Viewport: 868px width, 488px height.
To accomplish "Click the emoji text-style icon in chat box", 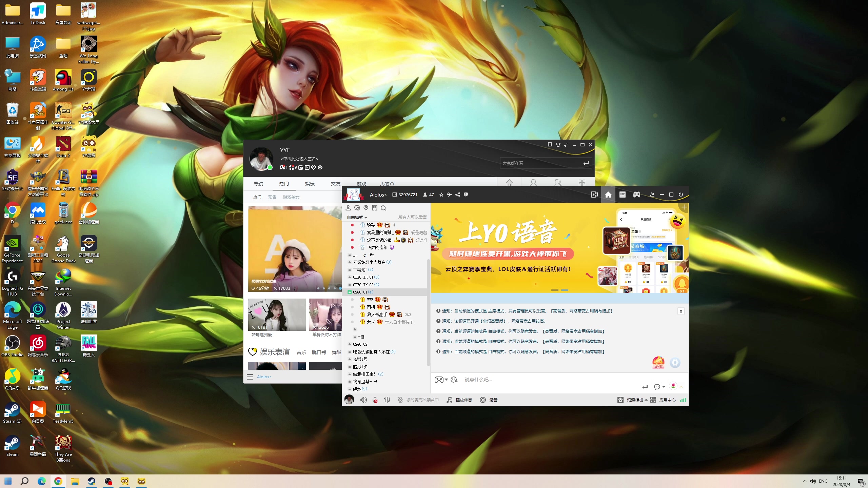I will pos(455,380).
